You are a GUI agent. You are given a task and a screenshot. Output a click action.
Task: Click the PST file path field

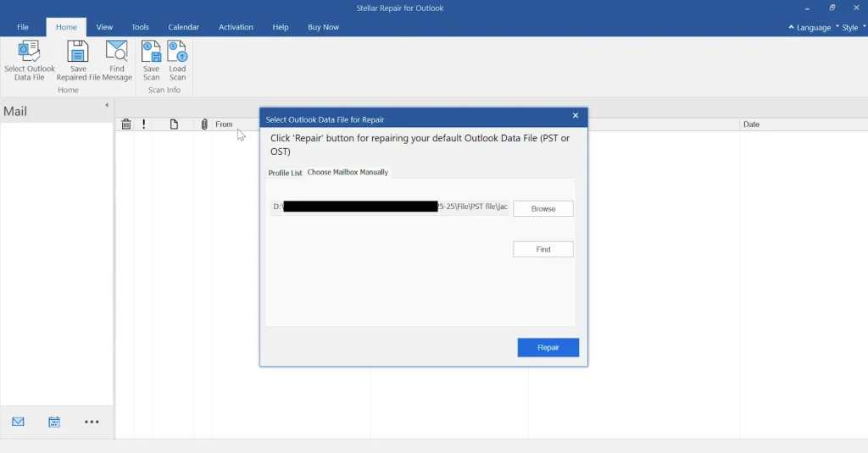point(390,207)
